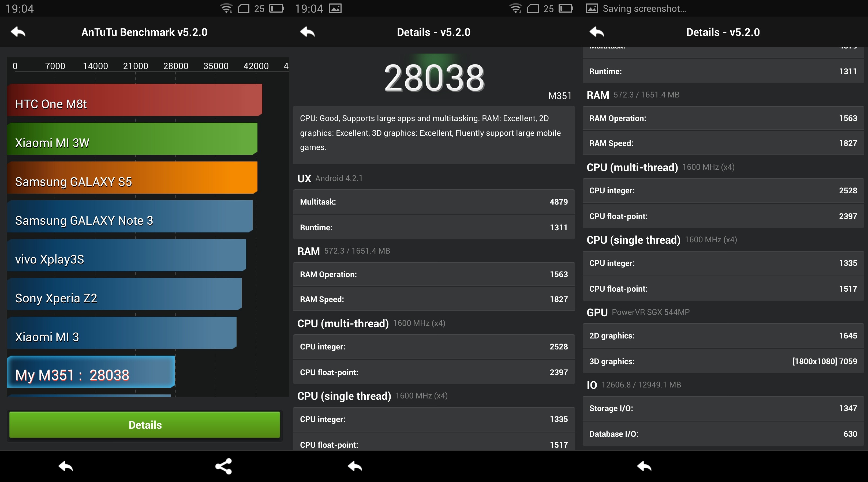Select vivo Xplay3S bar
Viewport: 868px width, 482px height.
(126, 255)
